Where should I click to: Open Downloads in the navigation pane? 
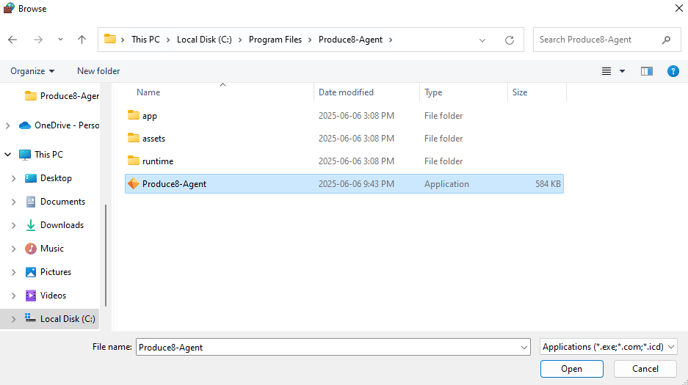[54, 225]
